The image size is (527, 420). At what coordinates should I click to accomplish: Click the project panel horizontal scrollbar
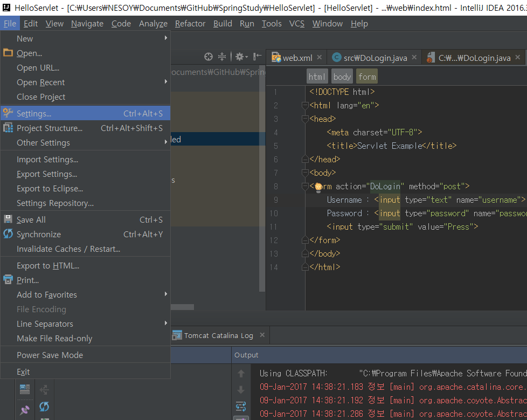tap(182, 307)
